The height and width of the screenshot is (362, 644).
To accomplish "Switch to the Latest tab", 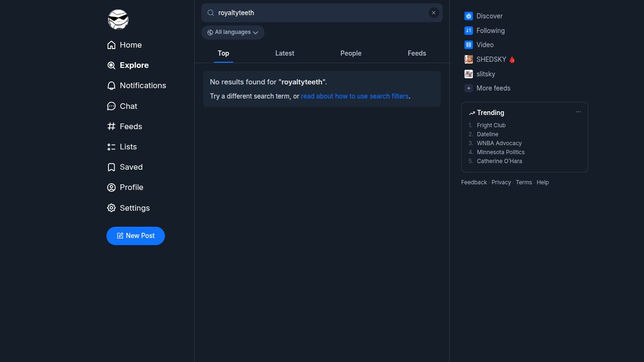I will coord(285,53).
